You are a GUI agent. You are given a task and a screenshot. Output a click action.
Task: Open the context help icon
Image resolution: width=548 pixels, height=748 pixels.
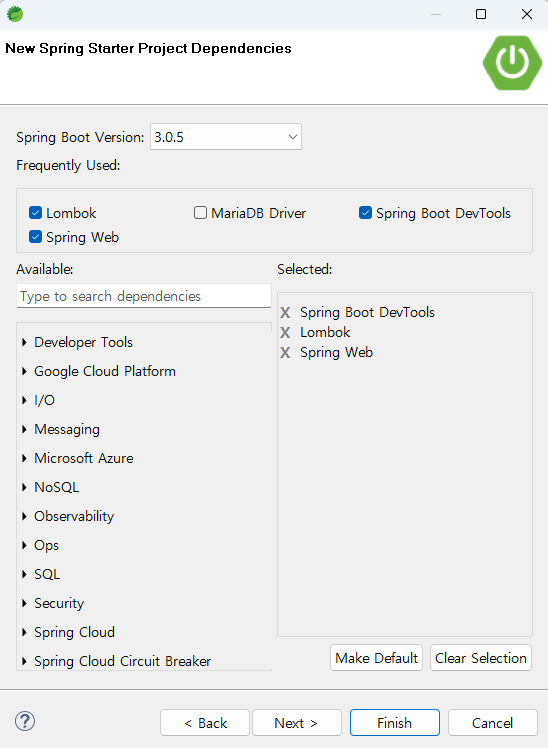pos(25,721)
